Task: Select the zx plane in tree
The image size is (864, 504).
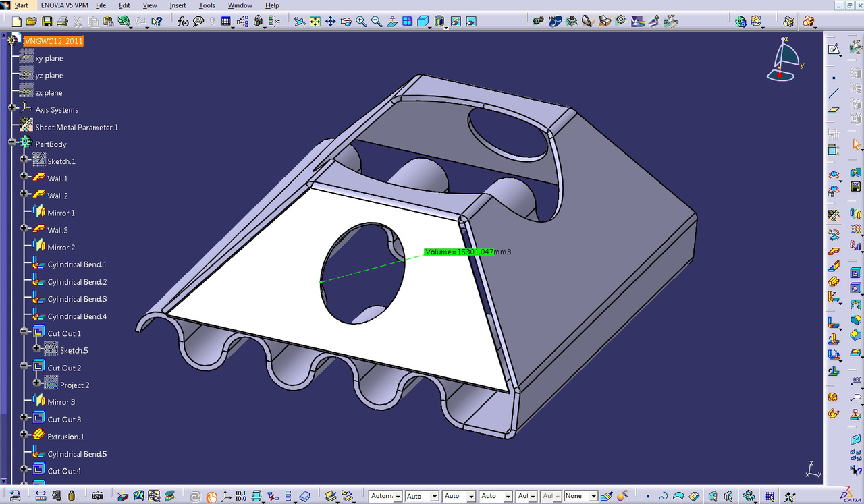Action: 49,92
